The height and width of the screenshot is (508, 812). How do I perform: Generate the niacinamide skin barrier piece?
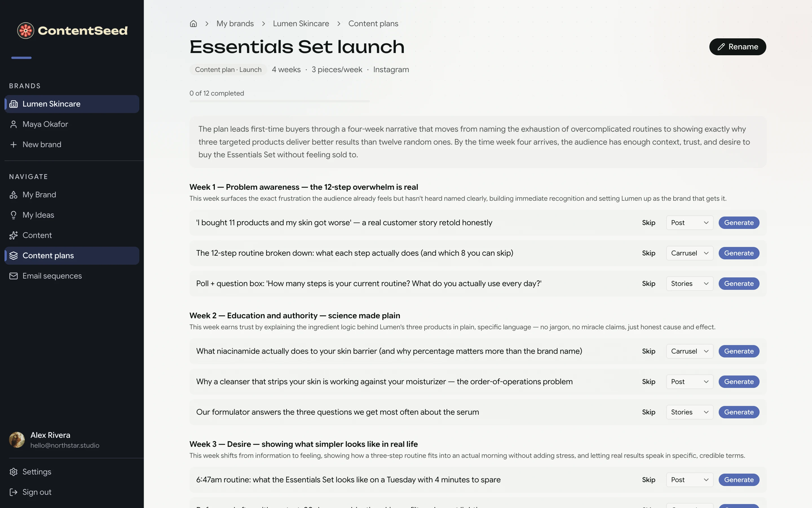738,351
